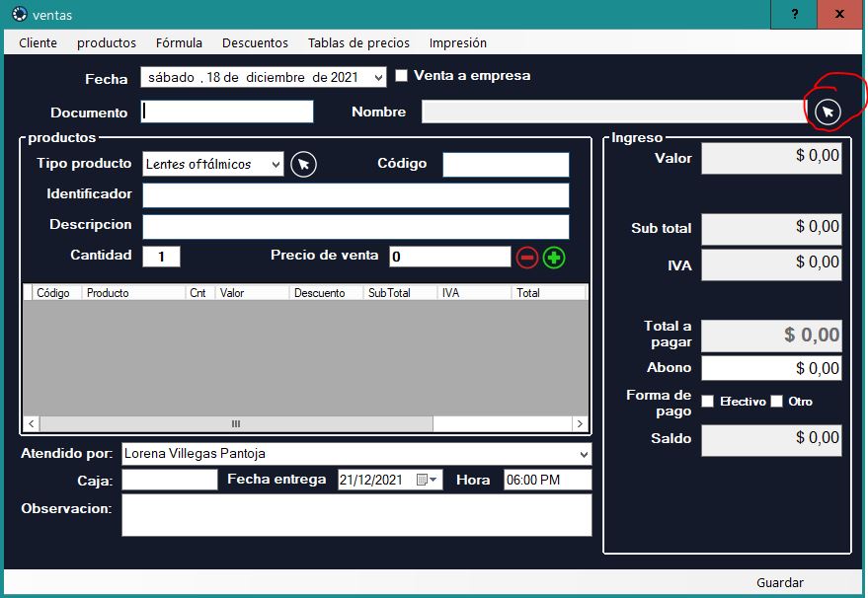Screen dimensions: 868x598
Task: Open the Impresión menu
Action: click(x=458, y=43)
